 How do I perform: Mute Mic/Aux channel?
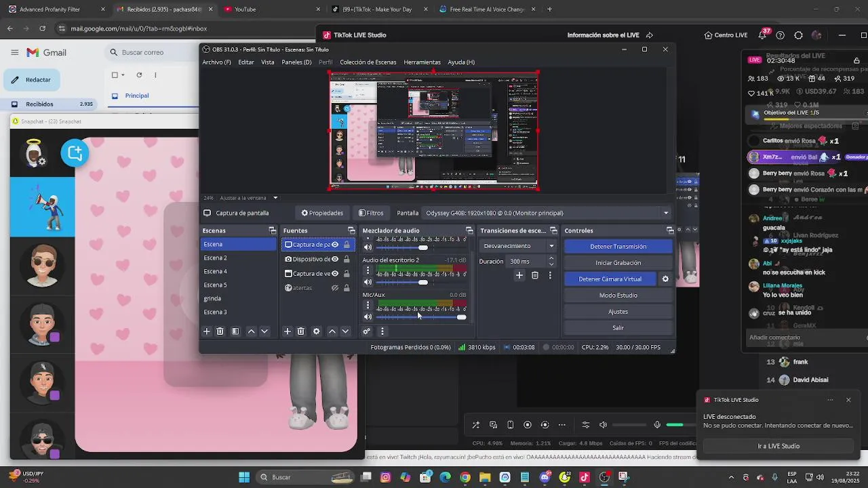tap(368, 317)
